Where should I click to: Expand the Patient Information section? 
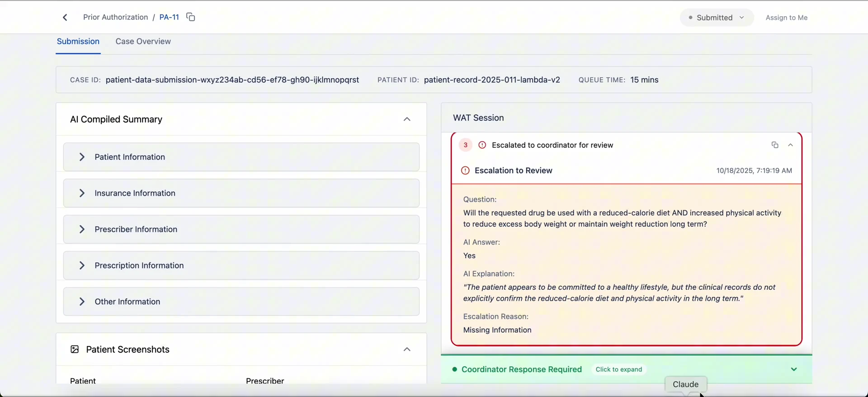pos(241,157)
